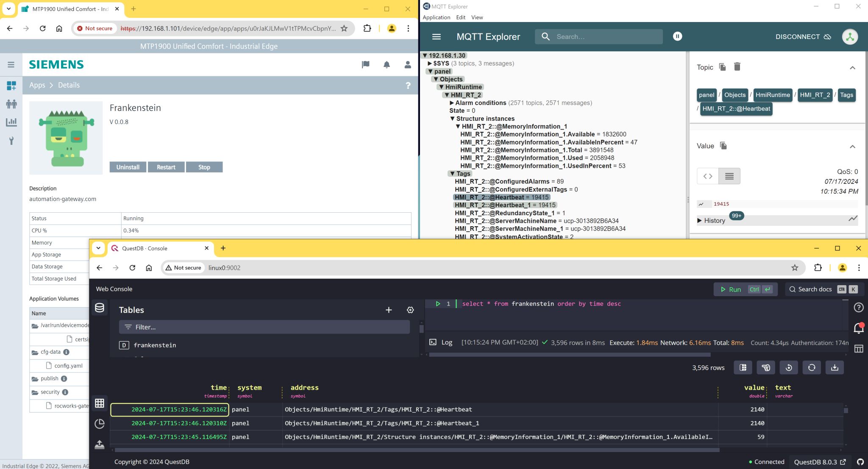
Task: Open View menu in MQTT Explorer
Action: (477, 17)
